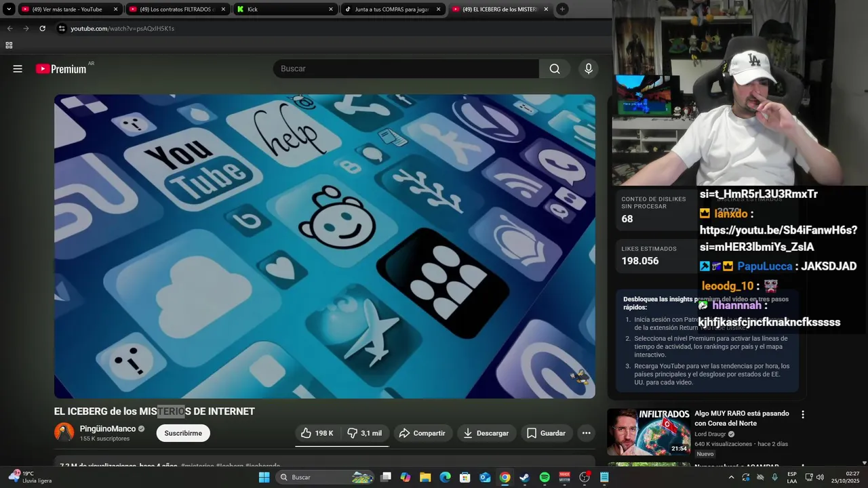
Task: Switch to Los contratos FILTRADOS tab
Action: [x=177, y=9]
